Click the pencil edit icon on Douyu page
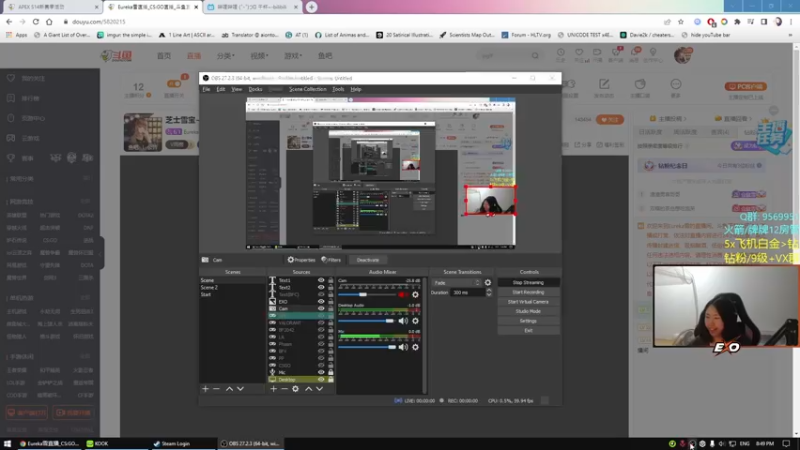 click(604, 84)
